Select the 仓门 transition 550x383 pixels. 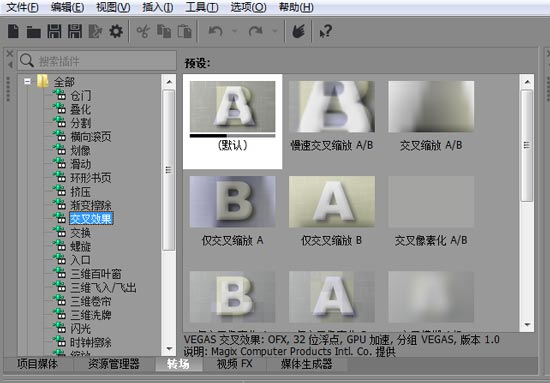(x=81, y=95)
